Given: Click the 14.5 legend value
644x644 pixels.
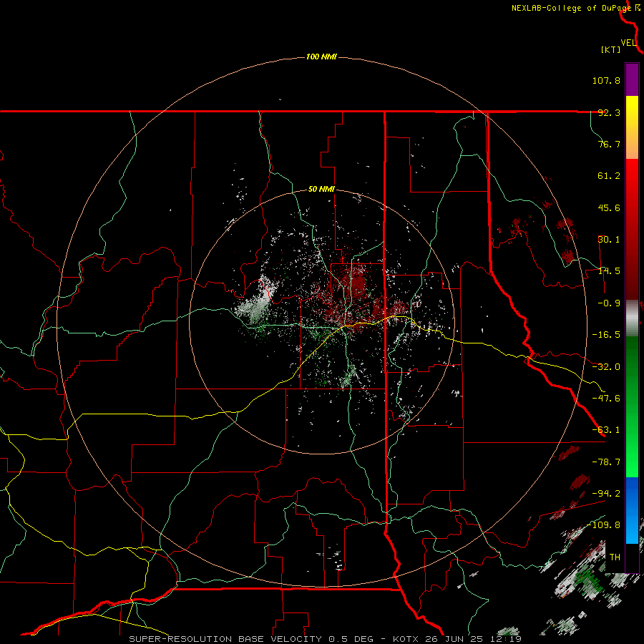Looking at the screenshot, I should point(609,271).
